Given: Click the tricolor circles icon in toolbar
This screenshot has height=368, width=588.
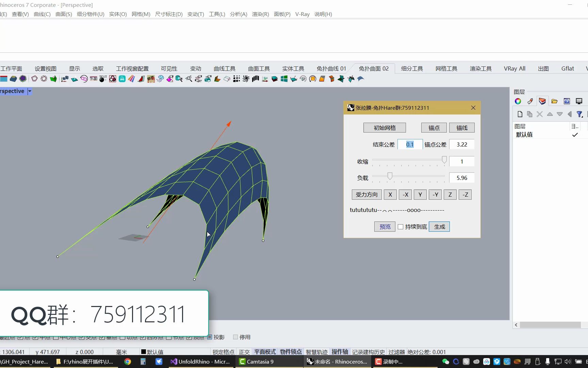Looking at the screenshot, I should [113, 79].
